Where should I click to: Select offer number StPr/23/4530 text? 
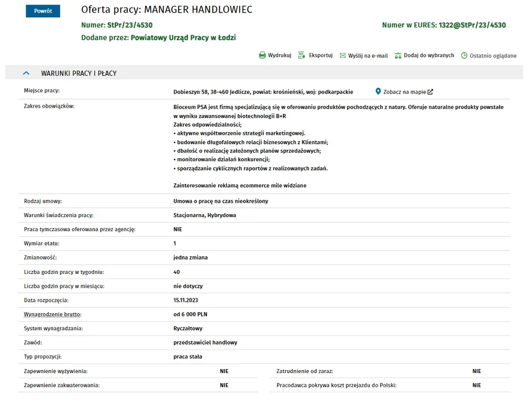pos(130,25)
